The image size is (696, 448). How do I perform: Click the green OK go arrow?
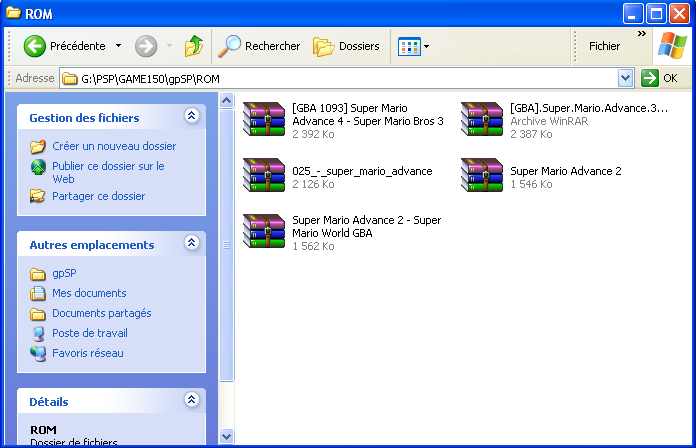tap(650, 79)
